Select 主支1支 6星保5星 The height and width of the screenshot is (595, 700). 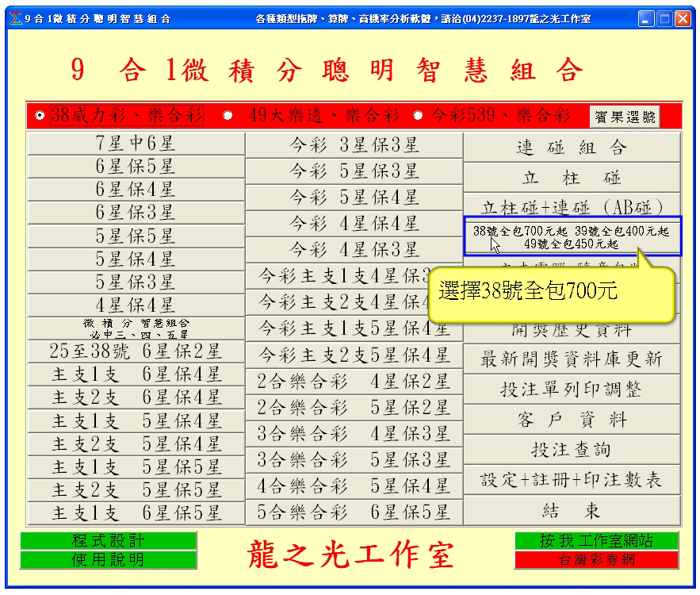click(136, 513)
